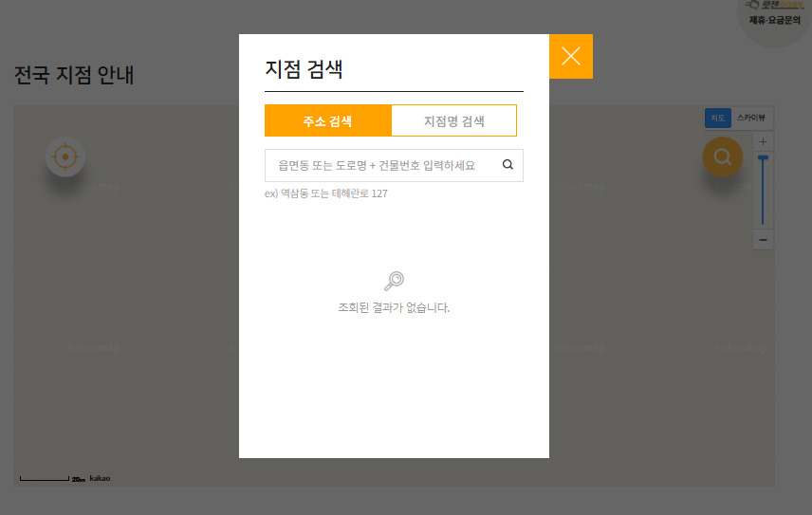Click the 지점 검색 heading
The image size is (812, 515).
(x=304, y=69)
